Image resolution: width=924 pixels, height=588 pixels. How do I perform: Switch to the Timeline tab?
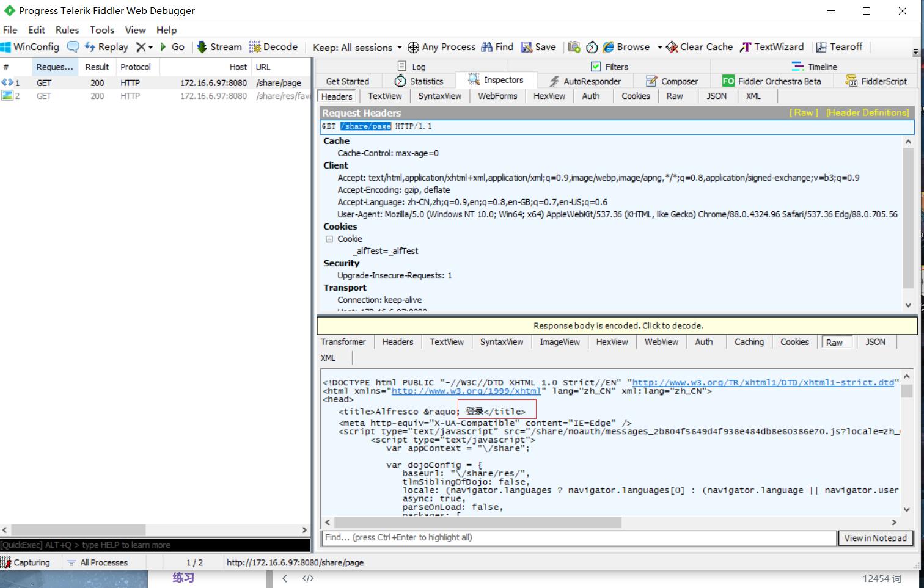point(815,67)
